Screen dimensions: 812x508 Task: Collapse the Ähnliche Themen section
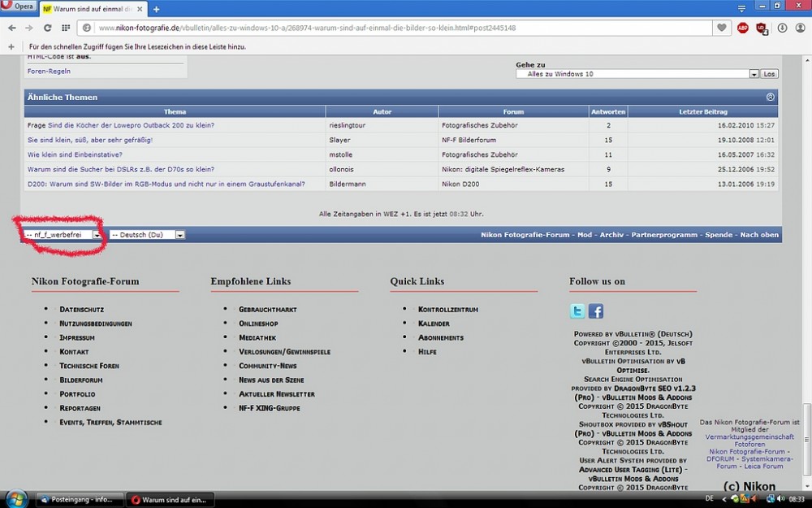pyautogui.click(x=770, y=97)
